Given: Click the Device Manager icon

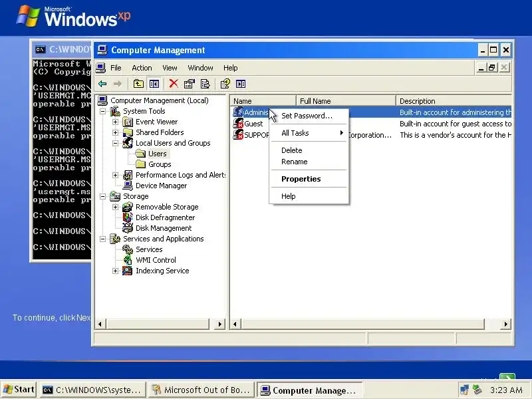Looking at the screenshot, I should [x=128, y=186].
